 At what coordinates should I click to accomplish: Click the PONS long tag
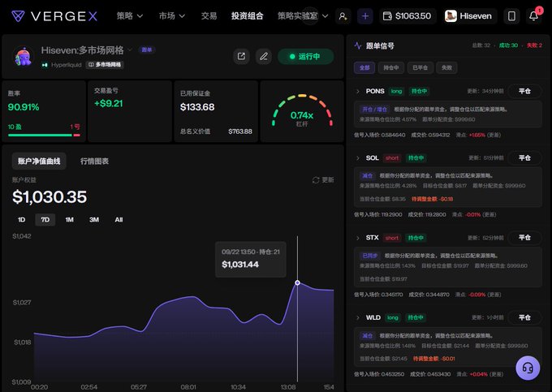(x=396, y=91)
